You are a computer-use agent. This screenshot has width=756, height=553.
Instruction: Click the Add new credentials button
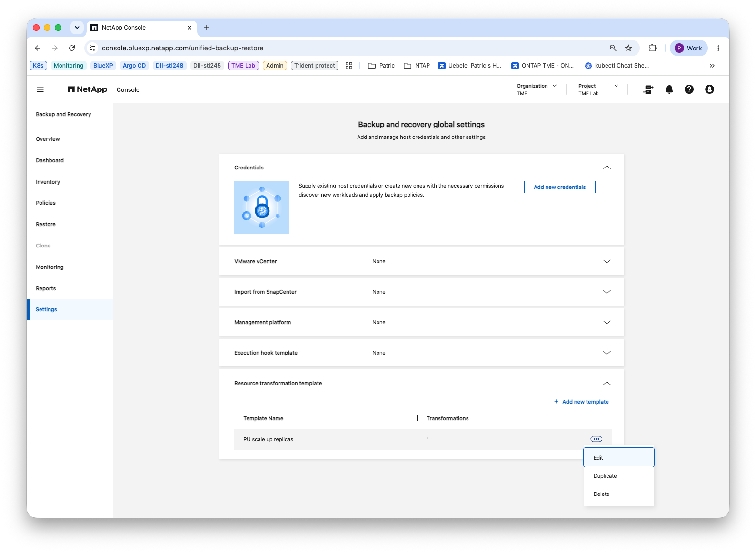560,187
